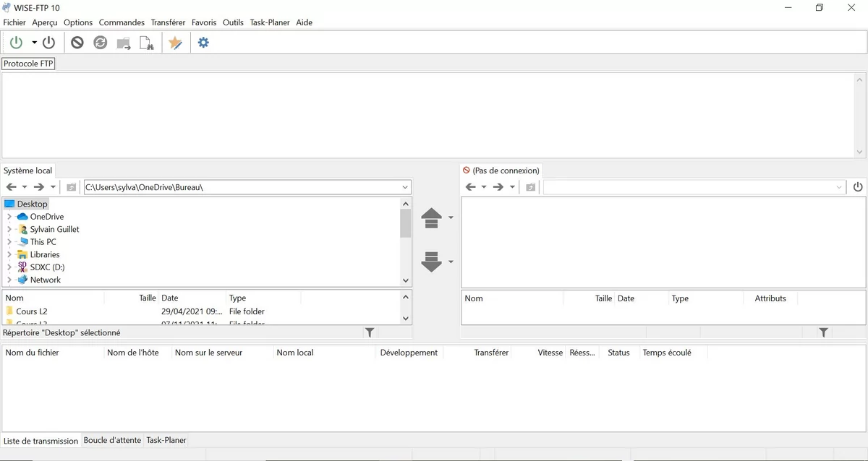The width and height of the screenshot is (868, 461).
Task: Click the green connect power icon
Action: [16, 43]
